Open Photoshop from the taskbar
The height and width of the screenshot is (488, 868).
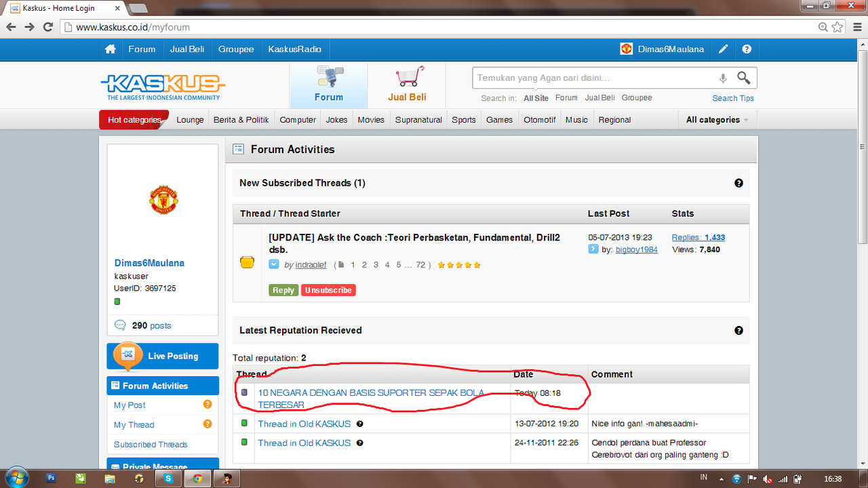(x=52, y=478)
